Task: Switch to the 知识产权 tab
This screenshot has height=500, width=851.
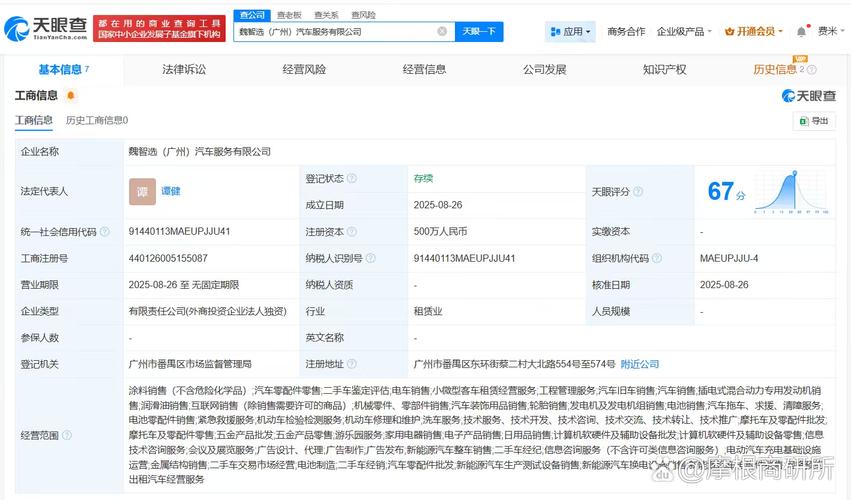Action: (664, 69)
